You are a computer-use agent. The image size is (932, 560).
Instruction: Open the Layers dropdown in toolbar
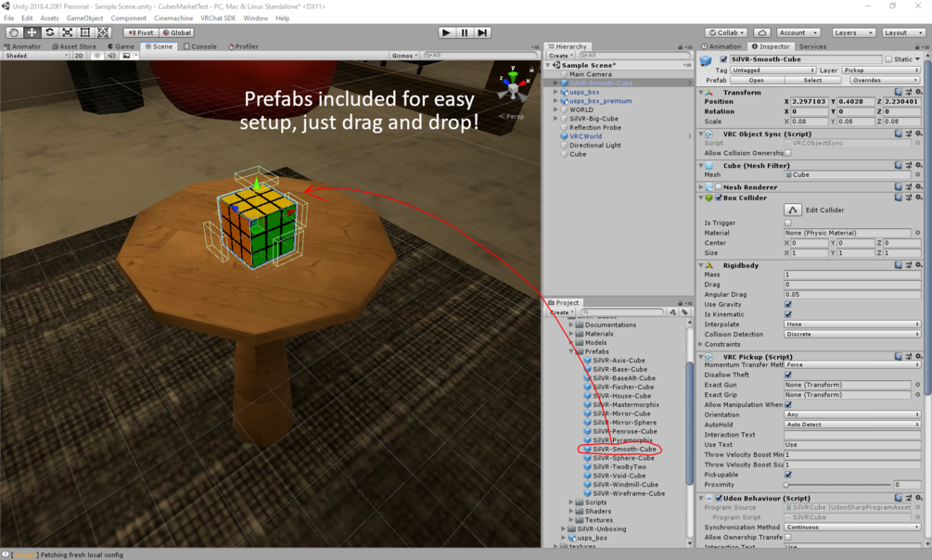coord(853,32)
